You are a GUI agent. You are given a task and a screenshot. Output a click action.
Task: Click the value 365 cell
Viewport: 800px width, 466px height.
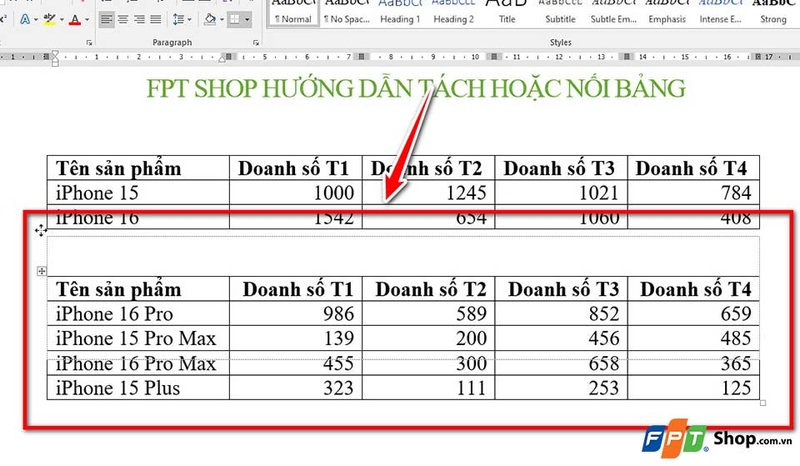coord(693,363)
